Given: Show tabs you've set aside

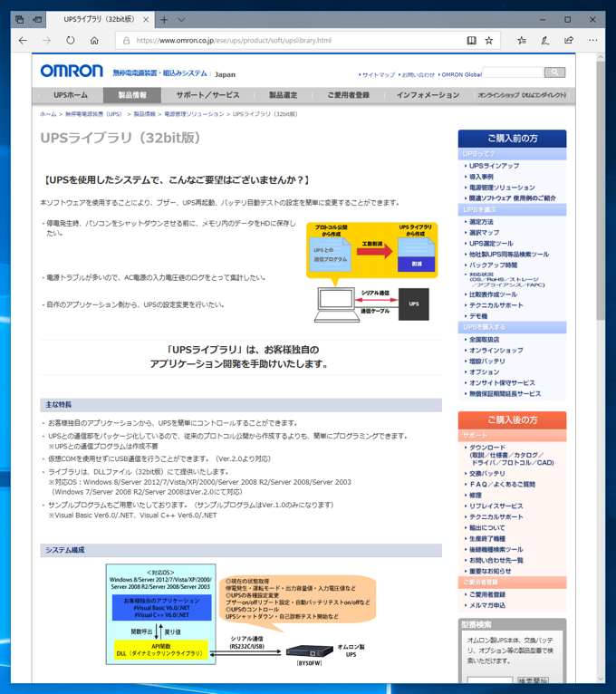Looking at the screenshot, I should point(19,19).
